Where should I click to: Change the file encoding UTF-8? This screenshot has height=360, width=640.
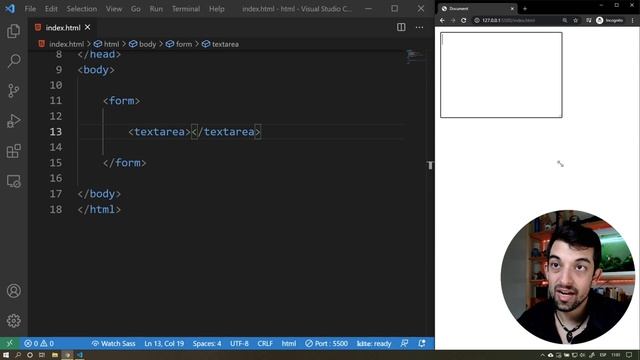pyautogui.click(x=239, y=344)
